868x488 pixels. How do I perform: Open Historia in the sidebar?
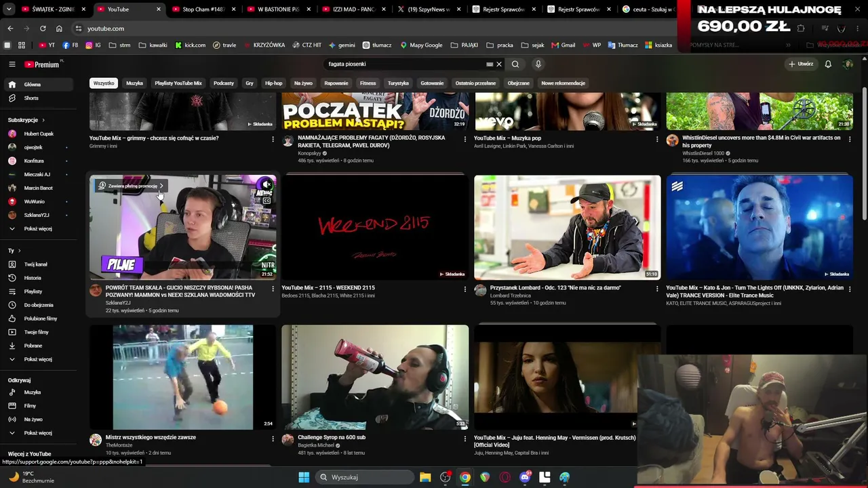tap(38, 278)
